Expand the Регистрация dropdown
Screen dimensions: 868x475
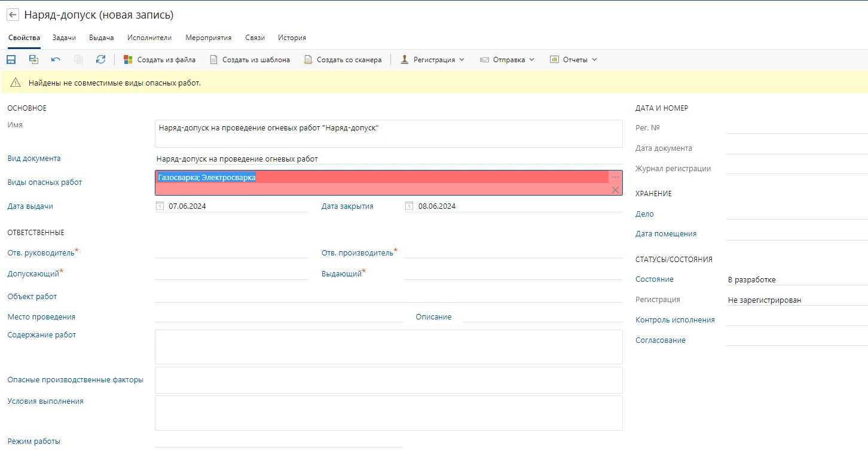click(x=433, y=60)
